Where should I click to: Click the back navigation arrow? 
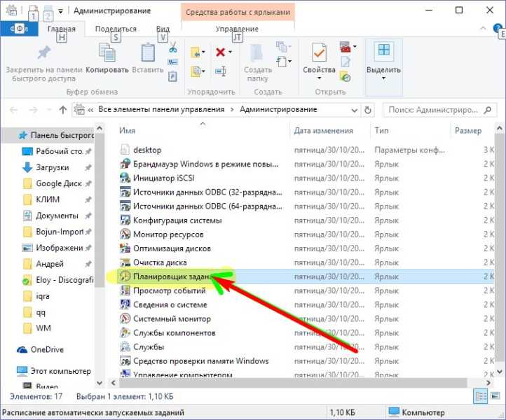point(13,110)
